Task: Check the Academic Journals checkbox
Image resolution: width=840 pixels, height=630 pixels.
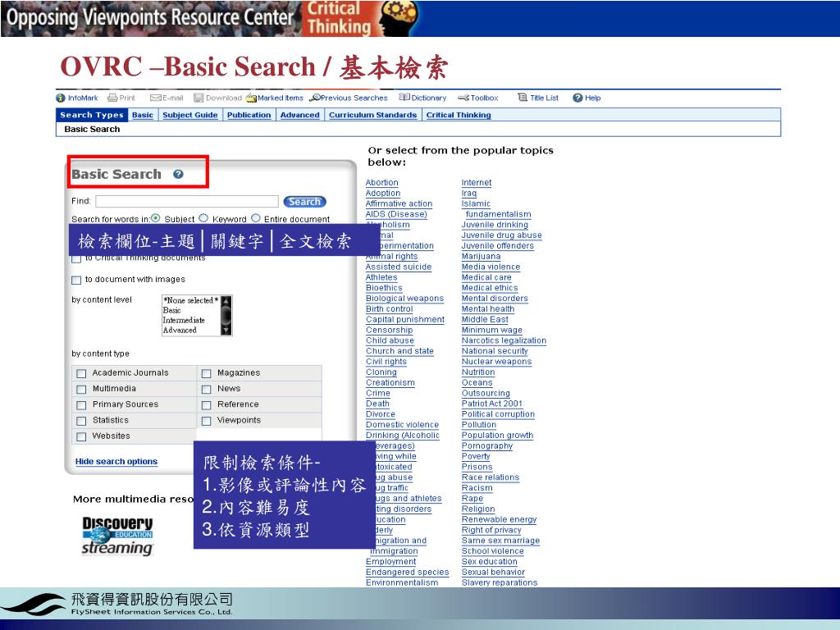Action: coord(81,373)
